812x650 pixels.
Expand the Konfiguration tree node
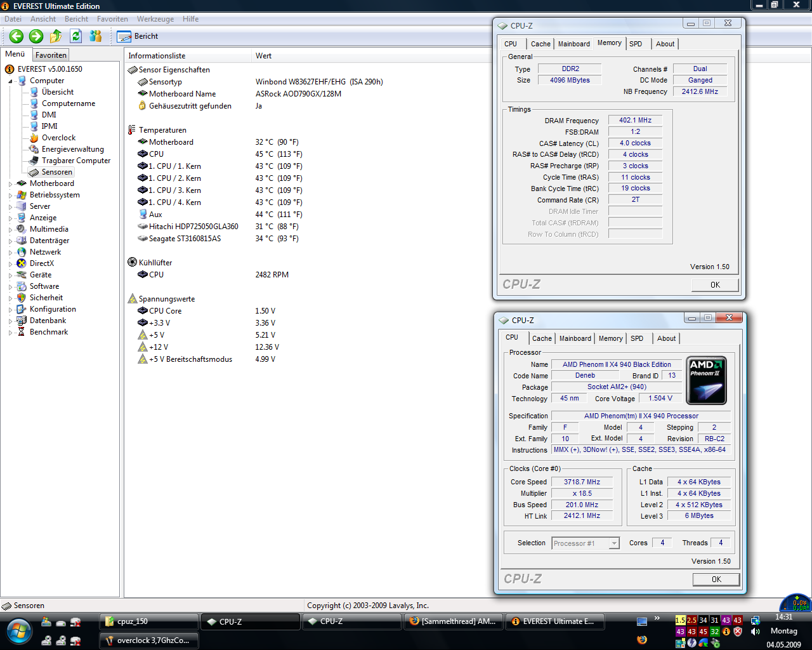coord(10,310)
